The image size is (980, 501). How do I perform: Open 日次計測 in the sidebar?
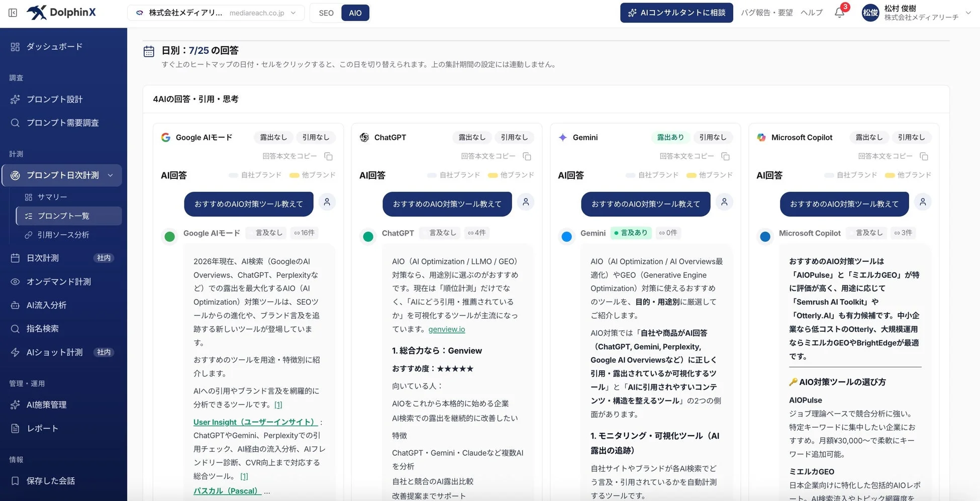(63, 258)
